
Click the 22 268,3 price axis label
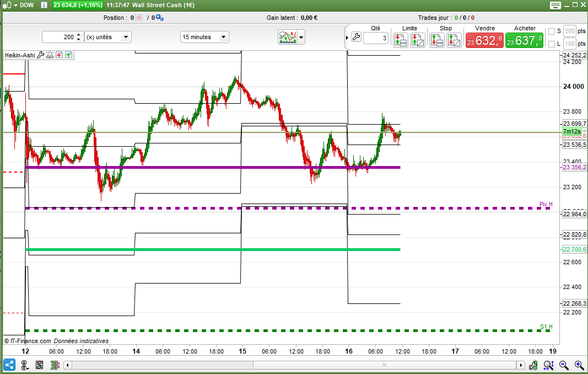pos(575,303)
